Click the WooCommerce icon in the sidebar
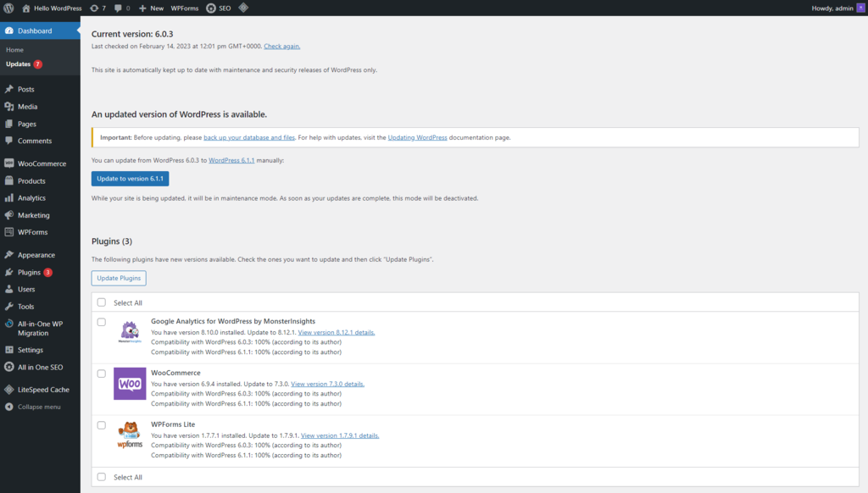The image size is (868, 493). pos(8,163)
